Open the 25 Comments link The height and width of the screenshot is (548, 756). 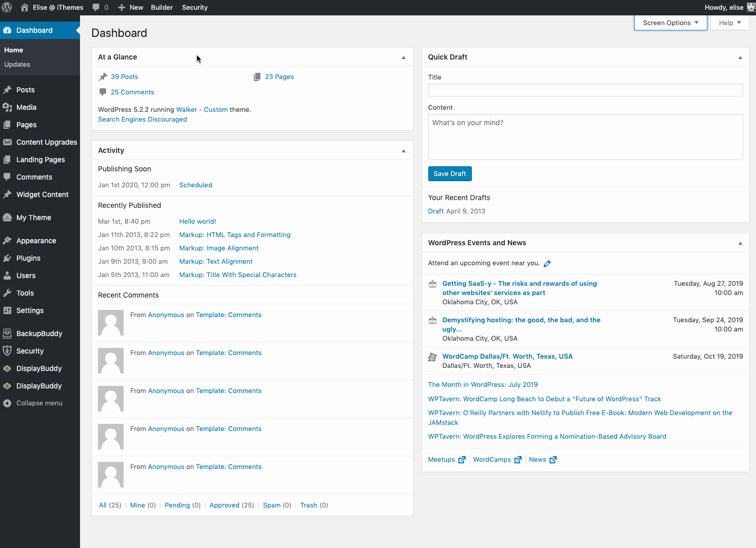[132, 92]
